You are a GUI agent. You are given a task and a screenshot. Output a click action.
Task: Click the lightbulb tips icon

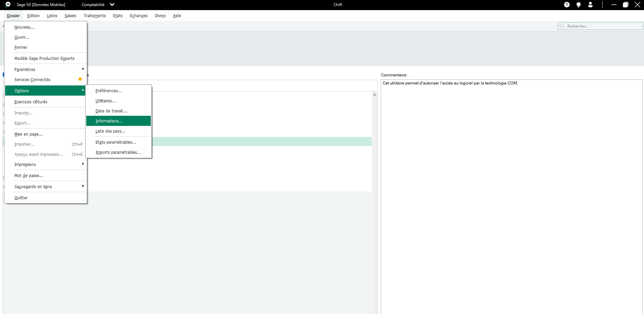[579, 5]
